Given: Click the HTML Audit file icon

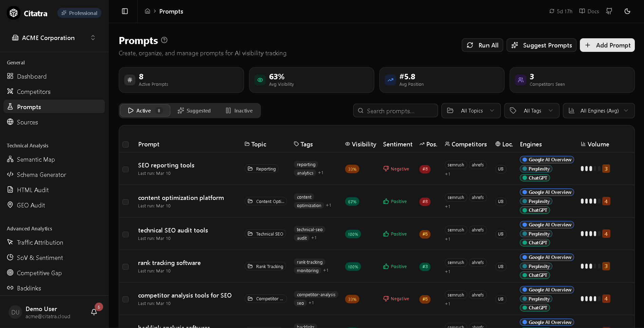Looking at the screenshot, I should (10, 189).
